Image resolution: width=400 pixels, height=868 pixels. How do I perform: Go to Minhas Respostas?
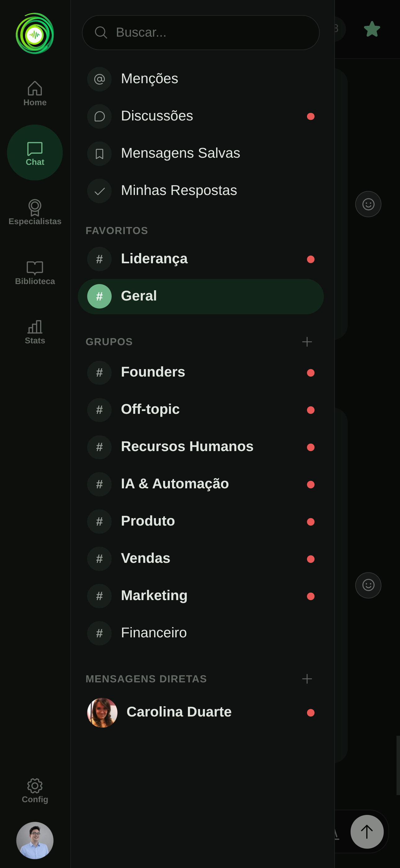[x=179, y=190]
